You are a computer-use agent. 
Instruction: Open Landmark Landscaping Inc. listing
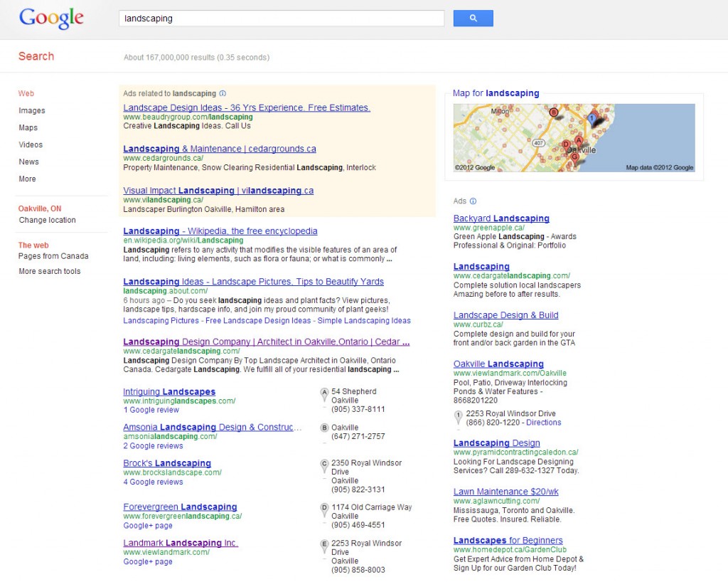pyautogui.click(x=180, y=543)
